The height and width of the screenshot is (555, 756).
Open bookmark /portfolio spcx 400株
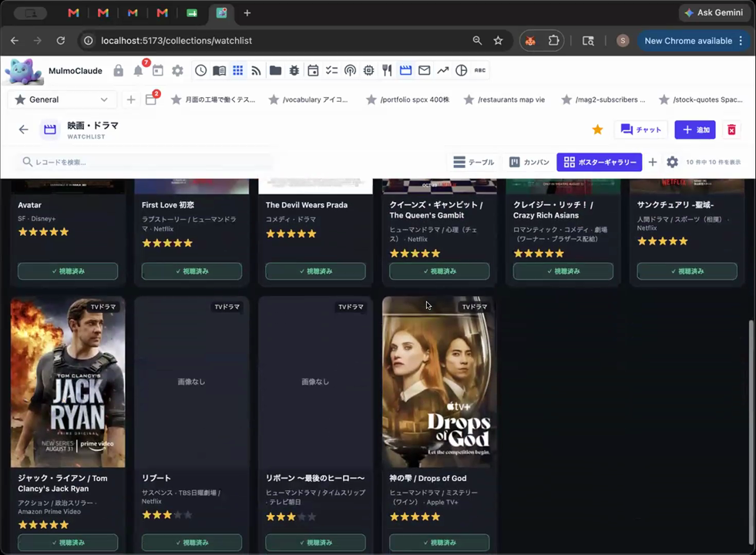click(x=408, y=99)
